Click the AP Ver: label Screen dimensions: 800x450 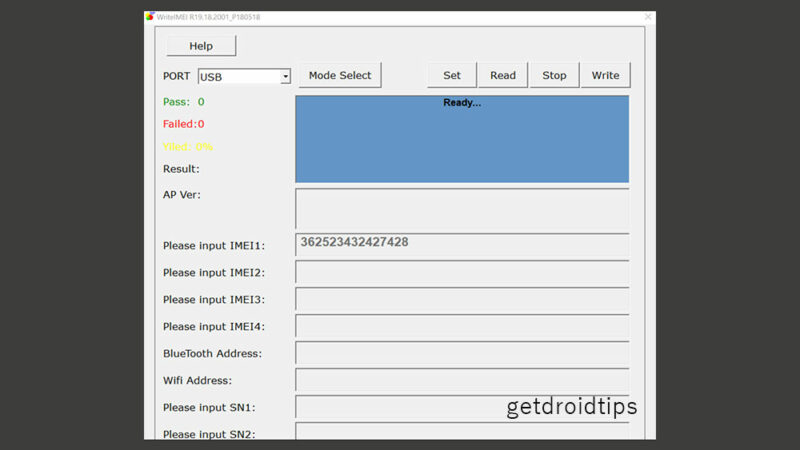(182, 195)
